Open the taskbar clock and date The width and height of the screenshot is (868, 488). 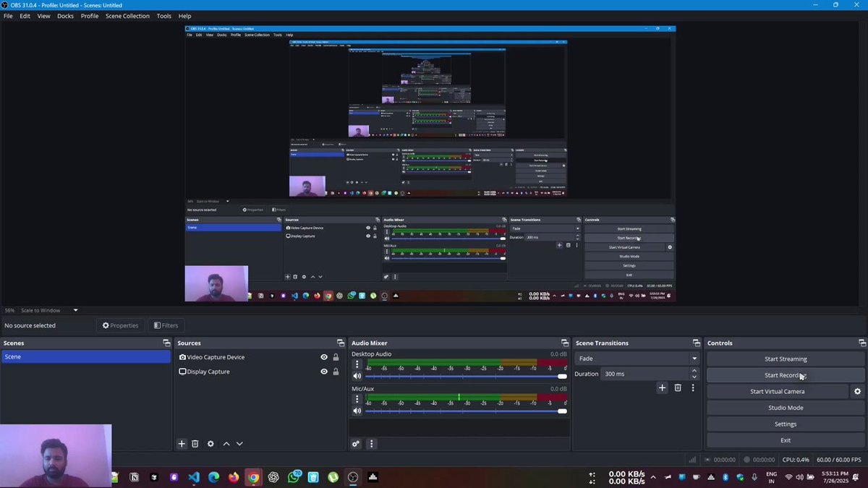click(833, 477)
